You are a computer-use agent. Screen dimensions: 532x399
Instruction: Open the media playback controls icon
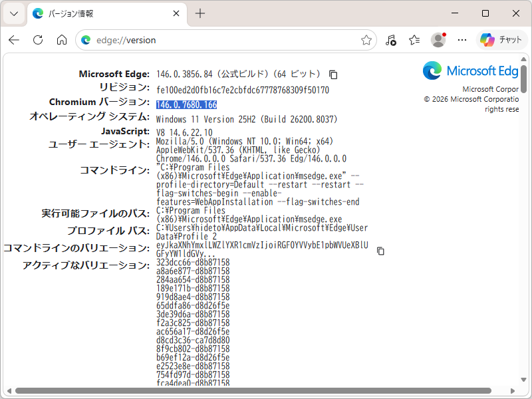click(x=391, y=40)
